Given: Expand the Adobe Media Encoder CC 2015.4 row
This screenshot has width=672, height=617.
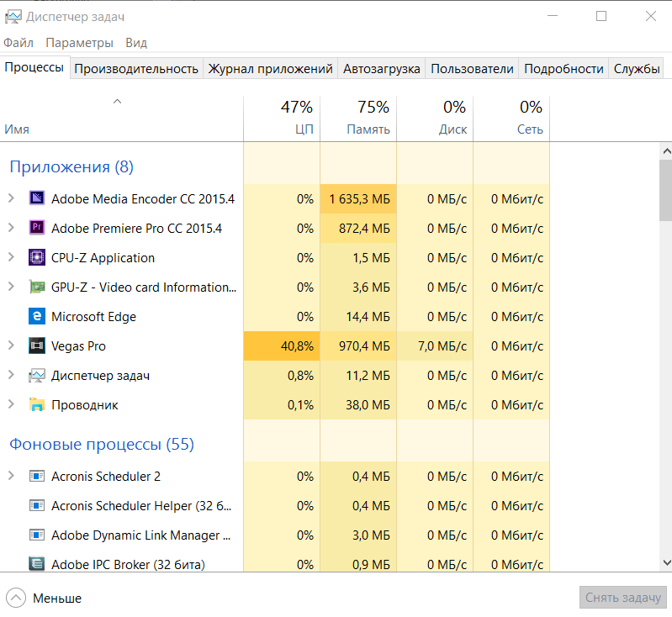Looking at the screenshot, I should point(11,198).
